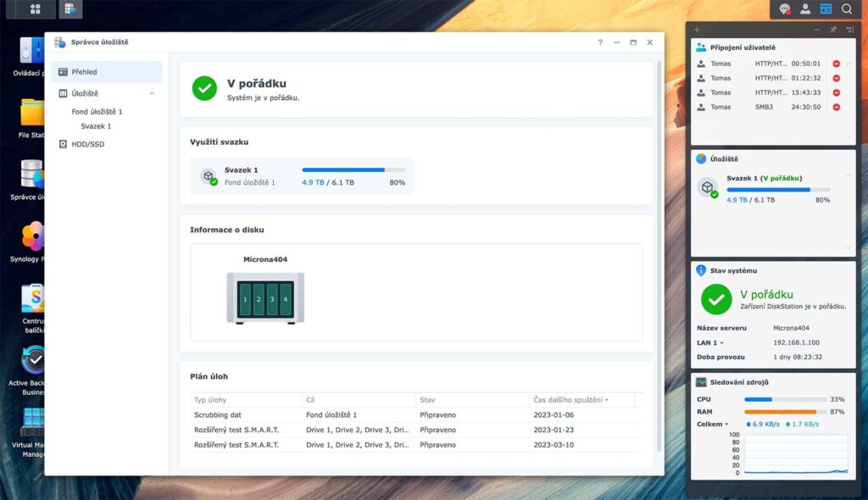Select Fond úložiště 1 tree item
Screen dimensions: 868x500
pos(97,111)
